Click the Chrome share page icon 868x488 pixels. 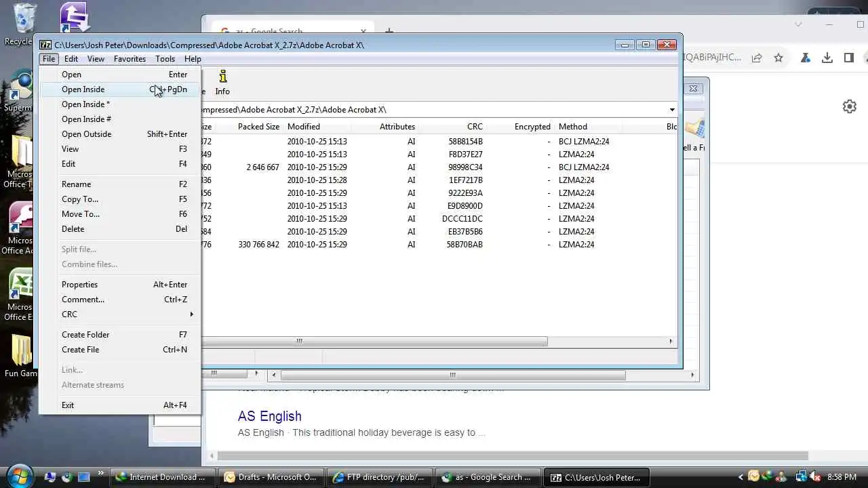[757, 58]
